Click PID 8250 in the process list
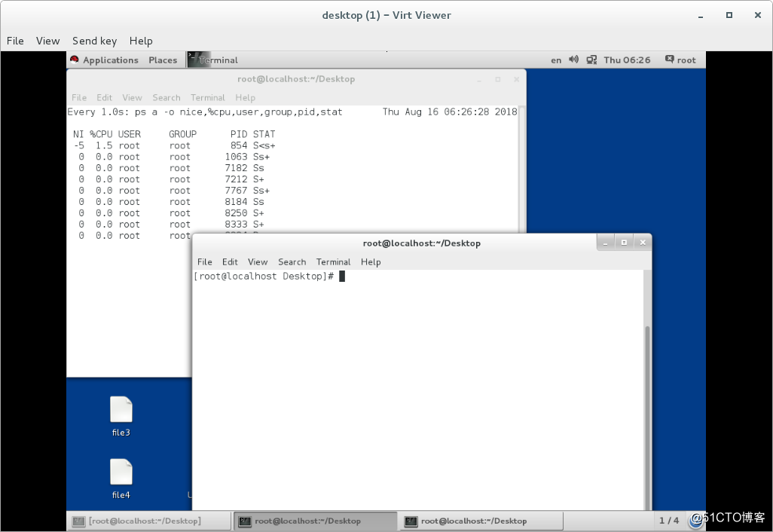 pos(236,213)
